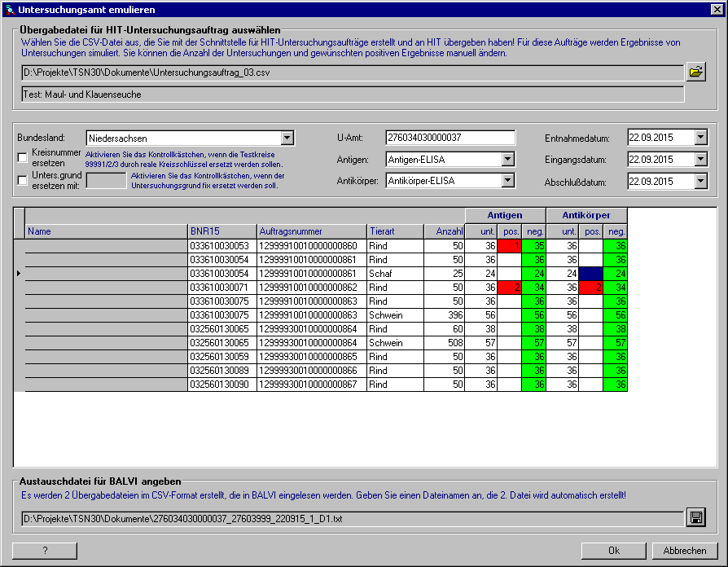The width and height of the screenshot is (728, 567).
Task: Open the folder browse icon for CSV file
Action: click(x=696, y=72)
